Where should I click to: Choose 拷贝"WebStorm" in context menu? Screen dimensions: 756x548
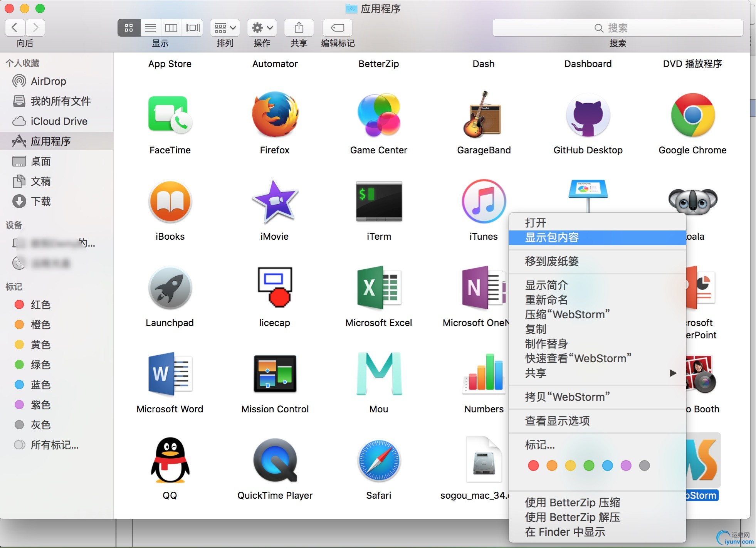pos(597,397)
